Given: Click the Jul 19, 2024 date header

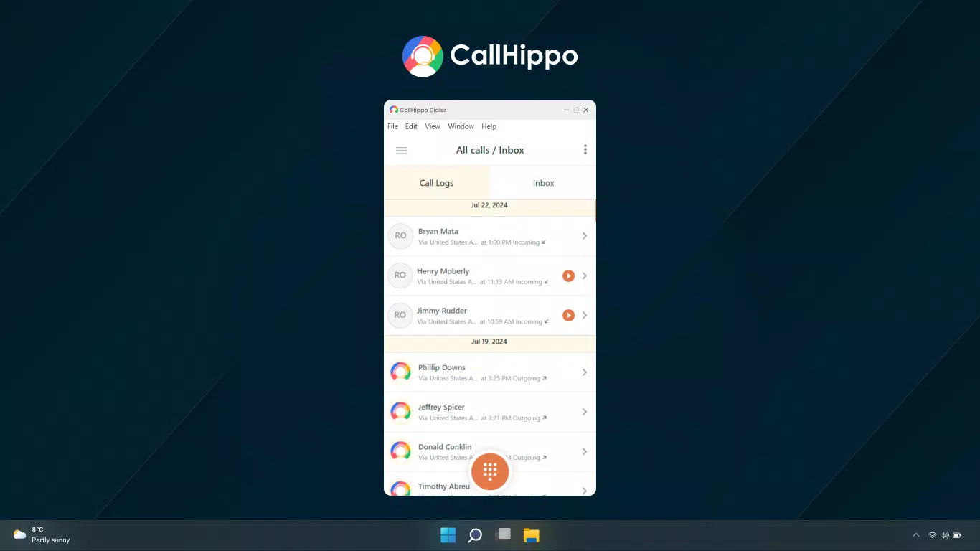Looking at the screenshot, I should 489,342.
